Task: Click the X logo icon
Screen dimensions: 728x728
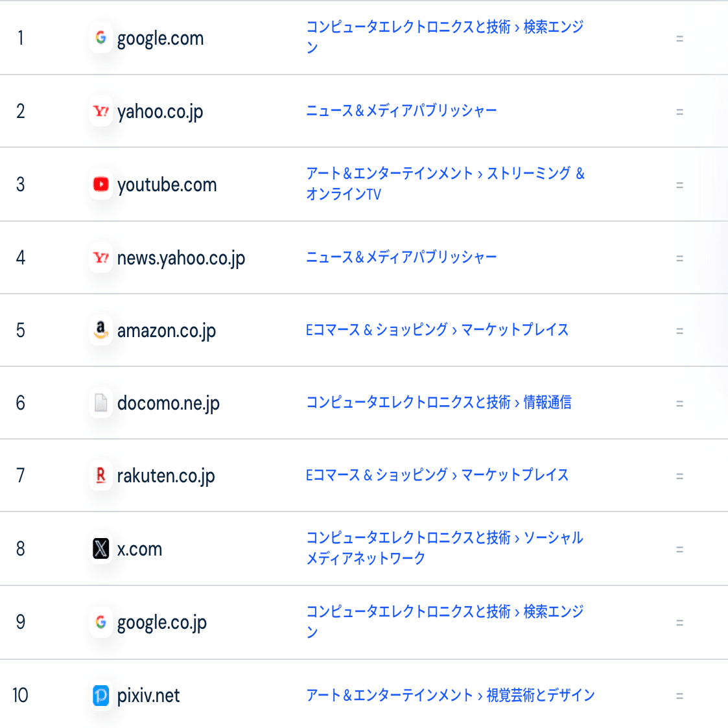Action: click(100, 549)
